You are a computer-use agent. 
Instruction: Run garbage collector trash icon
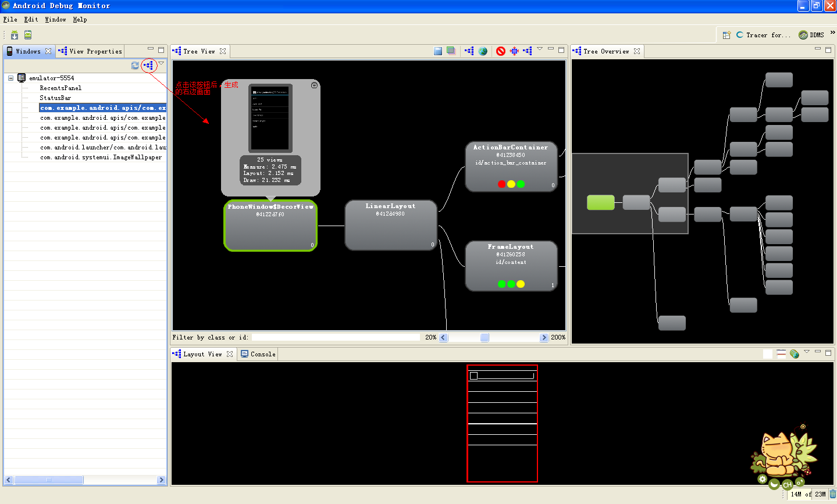click(832, 494)
